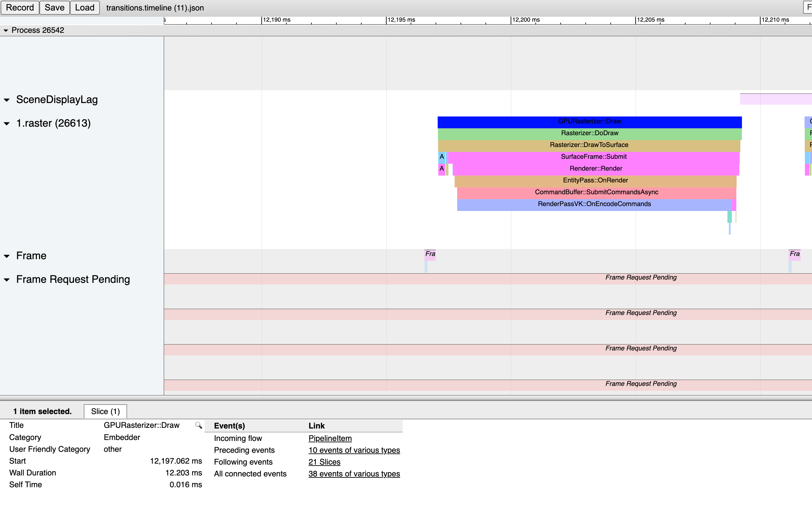Collapse the Process 26542 section
Screen dimensions: 812x523
[x=6, y=30]
